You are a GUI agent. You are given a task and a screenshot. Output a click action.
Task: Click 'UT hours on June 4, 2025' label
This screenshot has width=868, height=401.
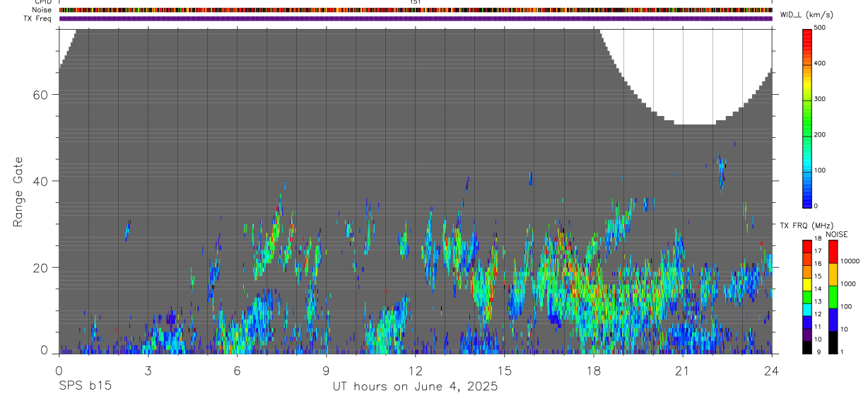(x=415, y=387)
